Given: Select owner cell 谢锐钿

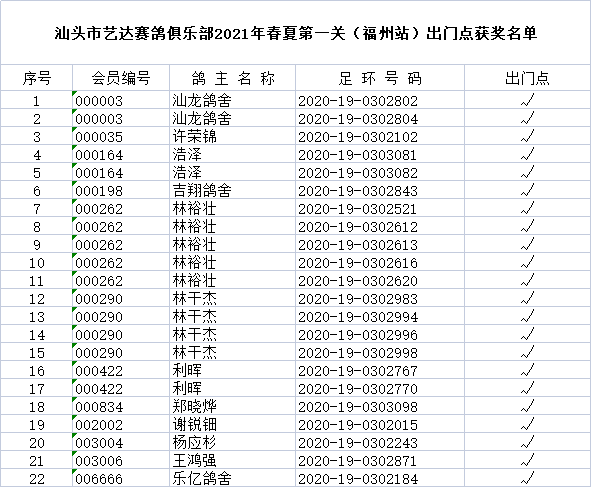Looking at the screenshot, I should tap(233, 424).
